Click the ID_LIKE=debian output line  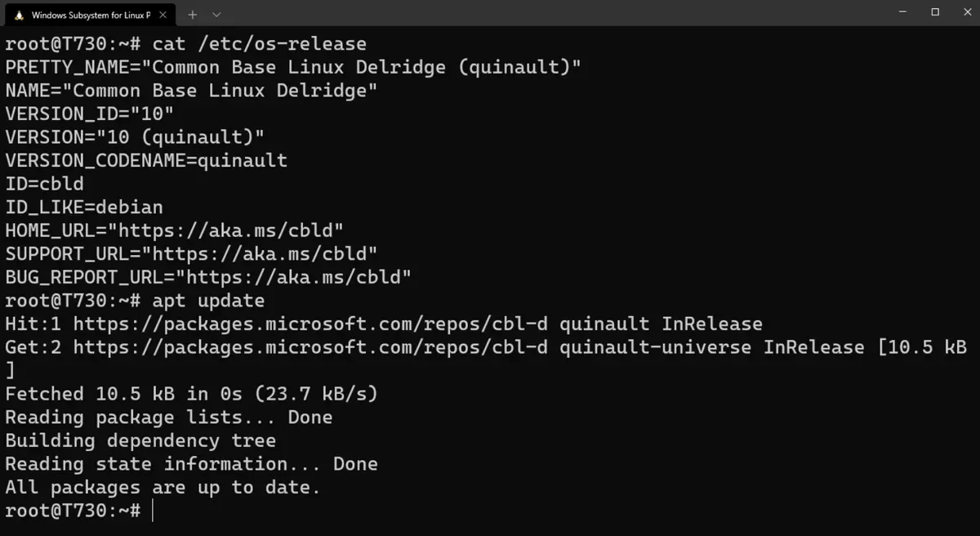[x=84, y=208]
